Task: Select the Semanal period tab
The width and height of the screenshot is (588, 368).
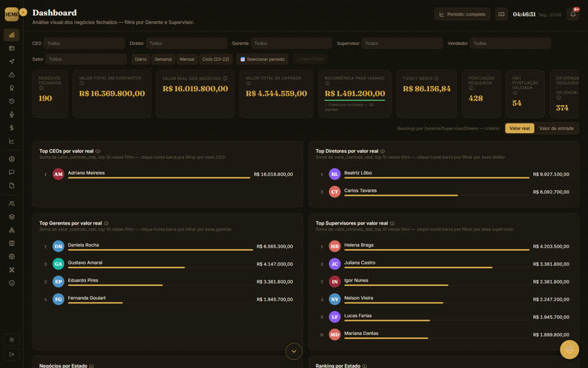Action: point(163,59)
